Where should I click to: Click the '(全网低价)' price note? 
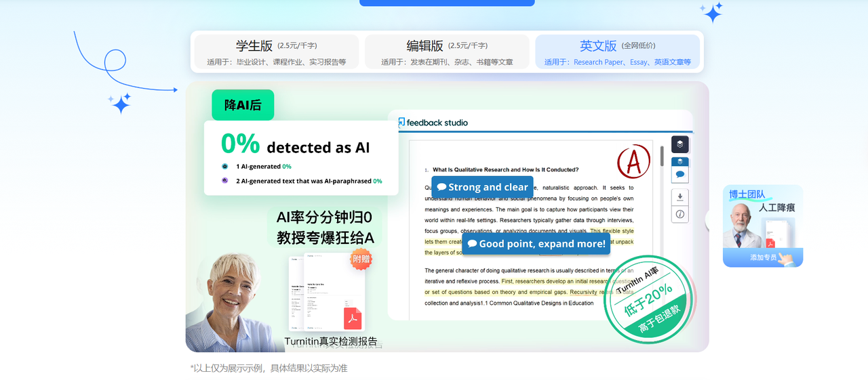click(x=639, y=45)
